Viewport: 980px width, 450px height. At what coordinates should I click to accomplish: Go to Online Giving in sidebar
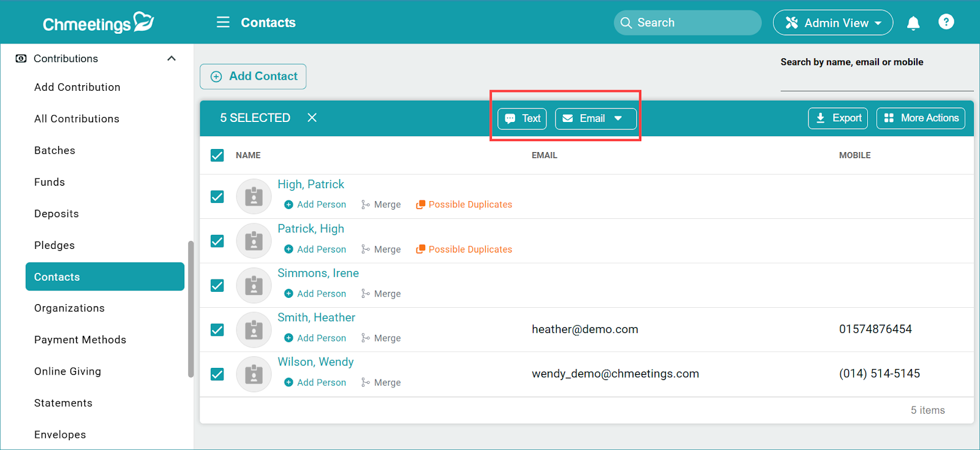(x=67, y=372)
